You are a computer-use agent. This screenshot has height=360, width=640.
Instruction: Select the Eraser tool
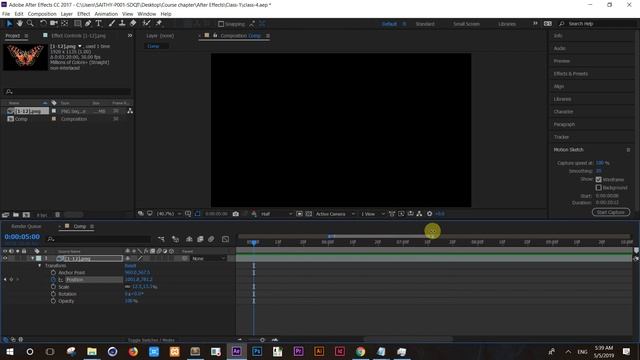coord(133,24)
